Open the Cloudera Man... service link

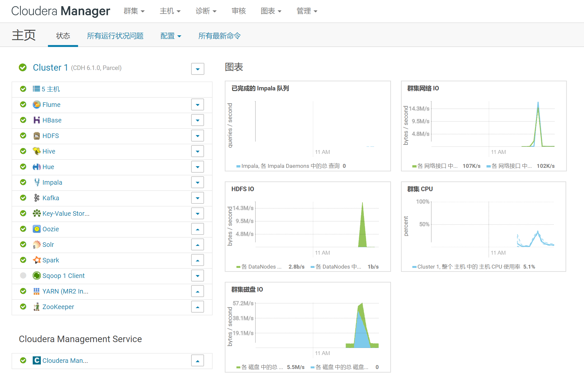65,361
